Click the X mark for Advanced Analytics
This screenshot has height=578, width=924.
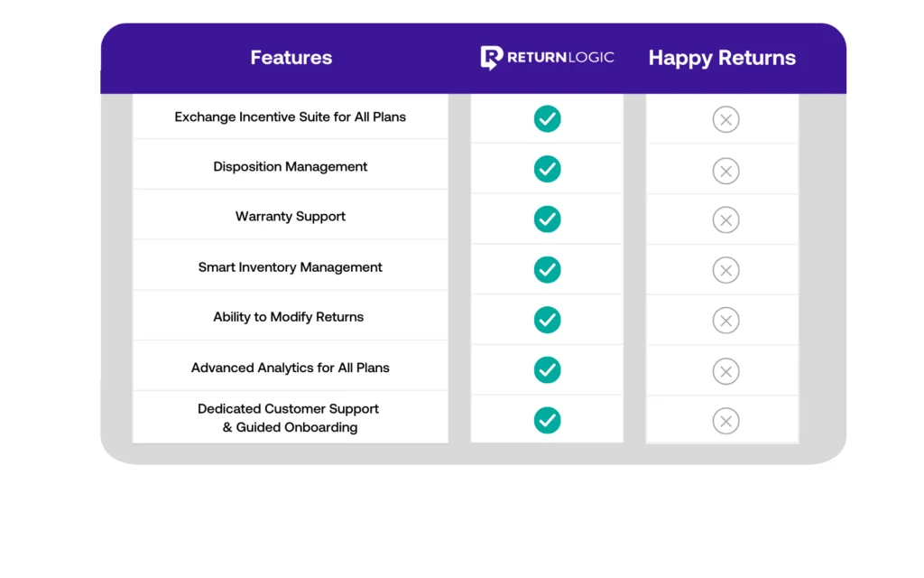pyautogui.click(x=725, y=370)
